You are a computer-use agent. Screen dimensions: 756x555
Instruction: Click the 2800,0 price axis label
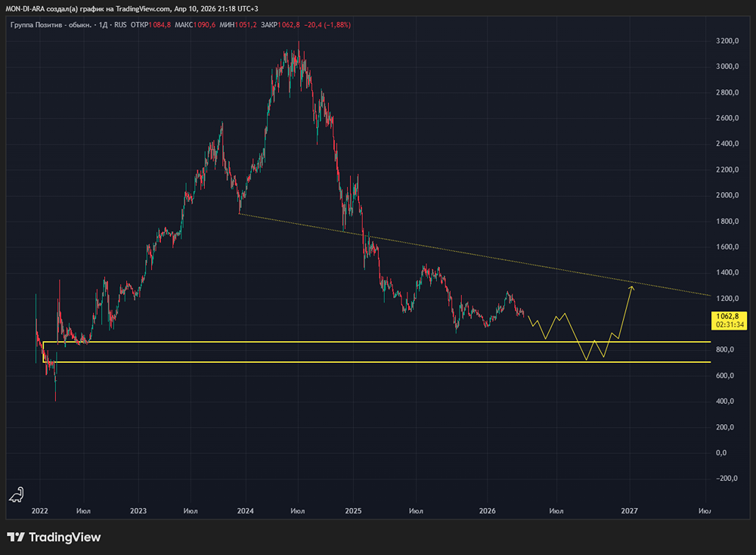[727, 92]
